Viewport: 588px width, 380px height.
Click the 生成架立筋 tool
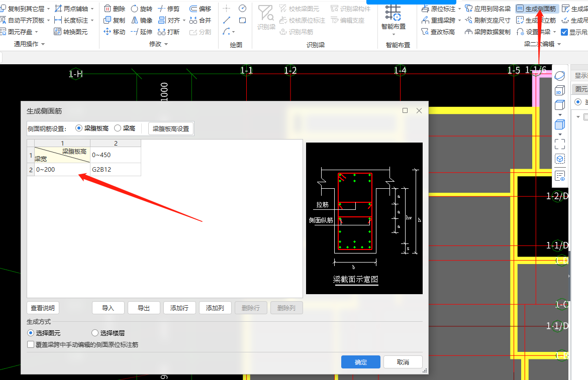[x=536, y=20]
